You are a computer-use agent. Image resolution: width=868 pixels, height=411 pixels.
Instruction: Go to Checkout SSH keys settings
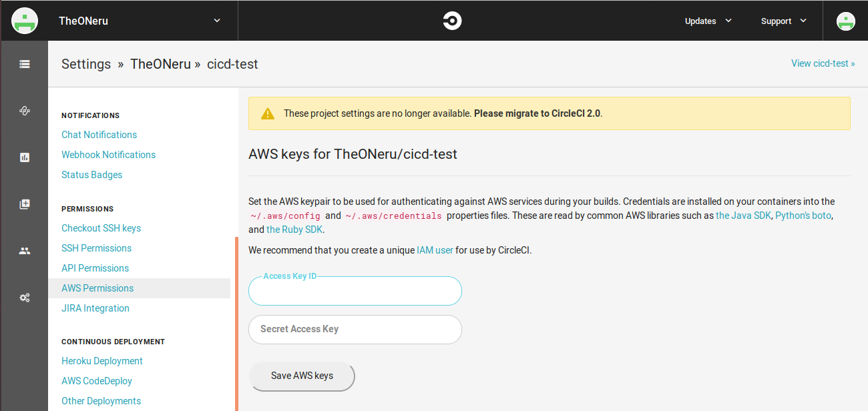101,228
